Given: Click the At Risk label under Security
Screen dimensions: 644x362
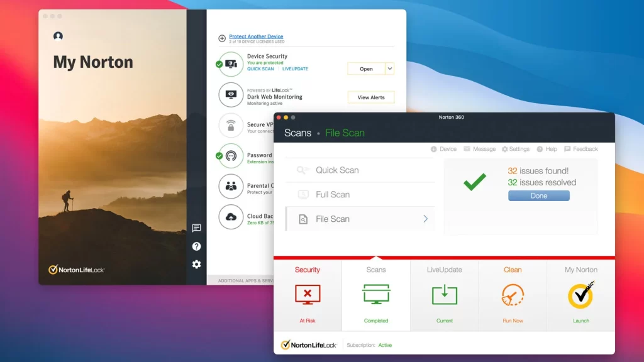Looking at the screenshot, I should coord(307,321).
